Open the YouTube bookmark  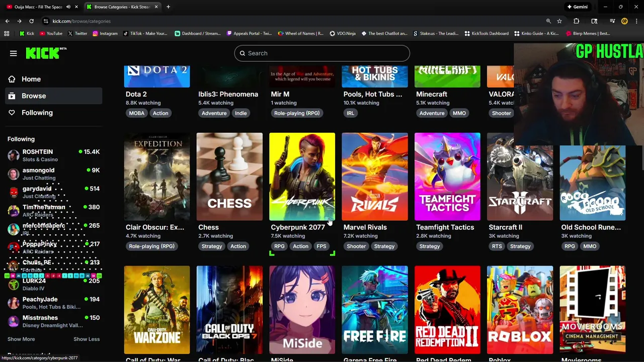coord(51,34)
